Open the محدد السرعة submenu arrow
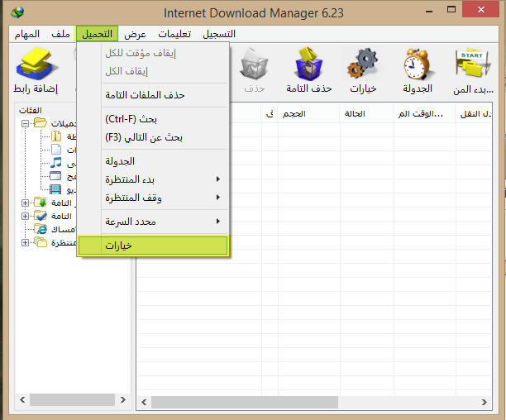The height and width of the screenshot is (420, 506). 218,222
